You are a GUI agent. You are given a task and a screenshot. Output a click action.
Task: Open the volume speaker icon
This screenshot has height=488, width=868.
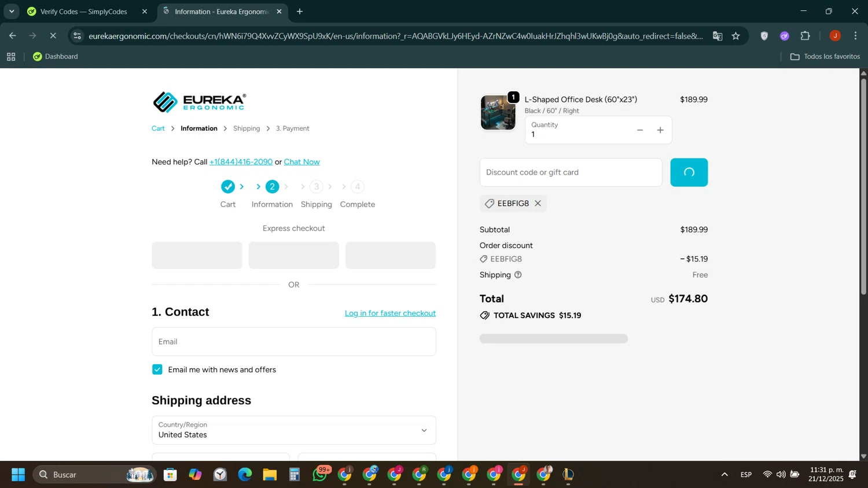click(x=781, y=475)
